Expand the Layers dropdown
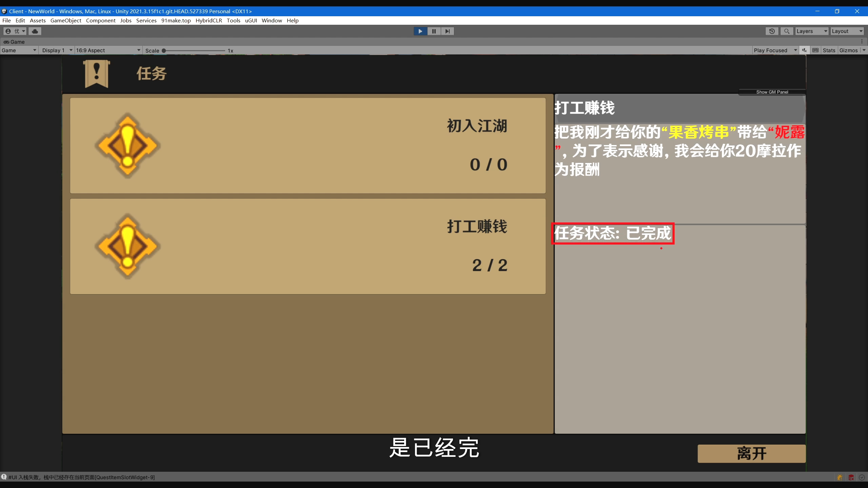Viewport: 868px width, 488px height. click(811, 31)
